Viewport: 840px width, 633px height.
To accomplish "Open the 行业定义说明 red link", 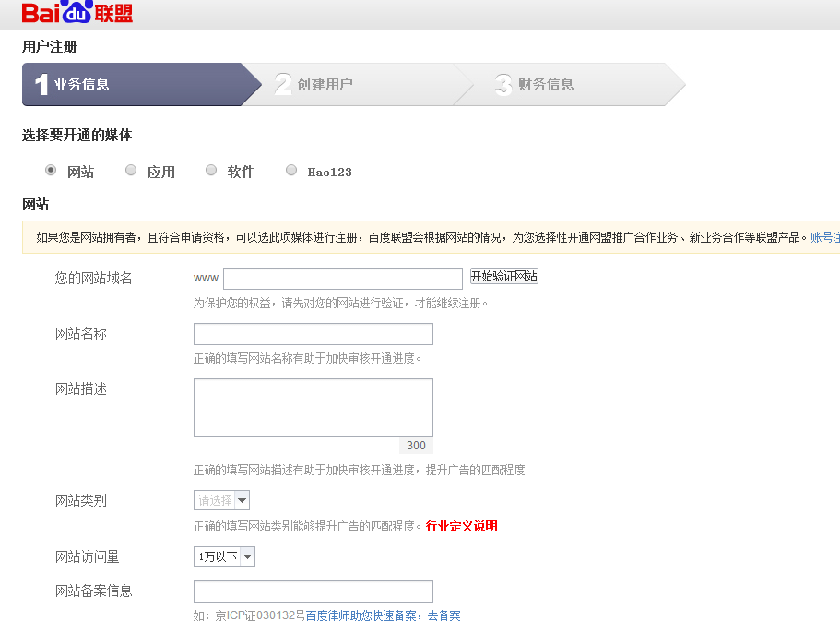I will (x=461, y=526).
